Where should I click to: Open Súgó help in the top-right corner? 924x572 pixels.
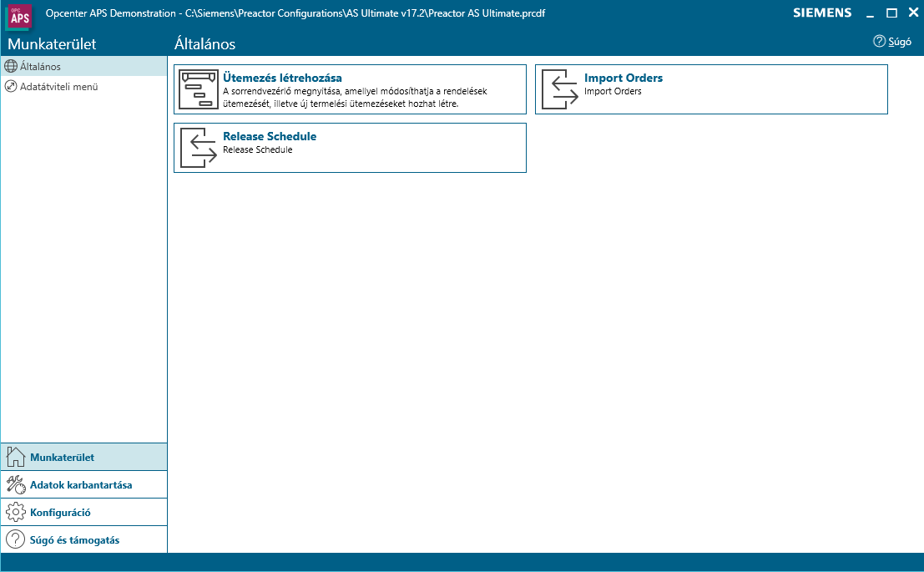click(x=892, y=42)
